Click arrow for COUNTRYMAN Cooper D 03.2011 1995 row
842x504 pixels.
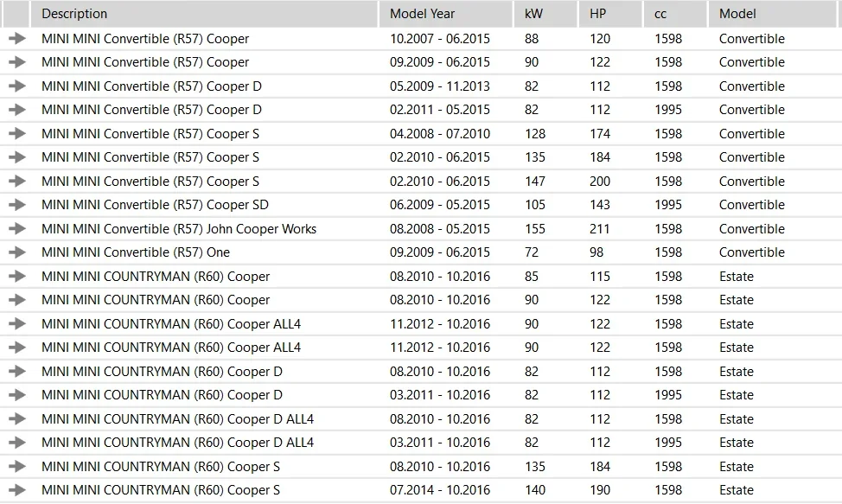17,395
